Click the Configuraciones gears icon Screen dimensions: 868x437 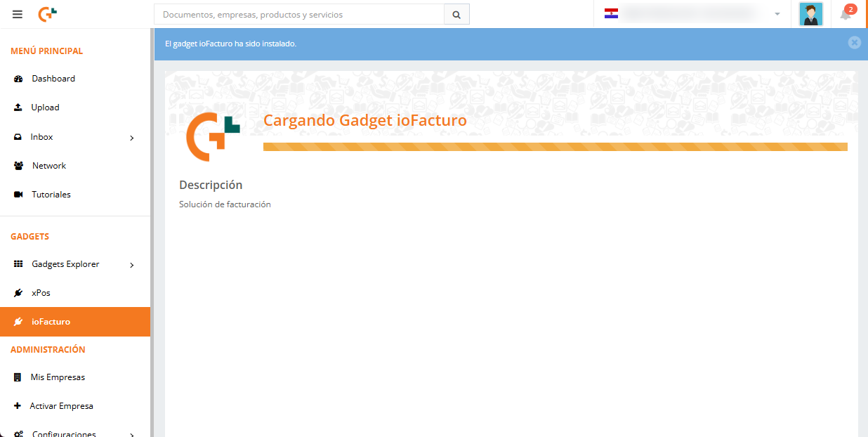[x=18, y=433]
